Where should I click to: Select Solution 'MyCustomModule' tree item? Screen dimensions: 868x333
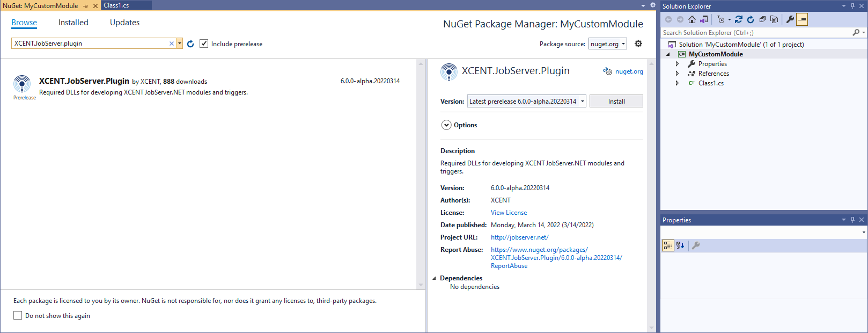[741, 45]
